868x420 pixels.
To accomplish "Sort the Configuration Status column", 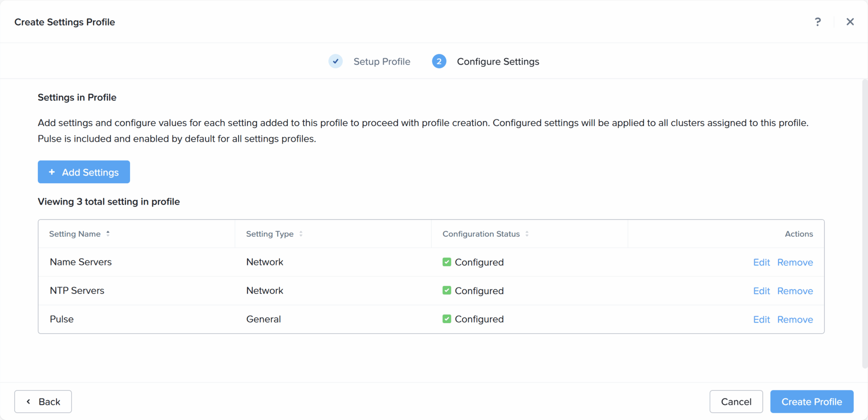I will [x=527, y=233].
